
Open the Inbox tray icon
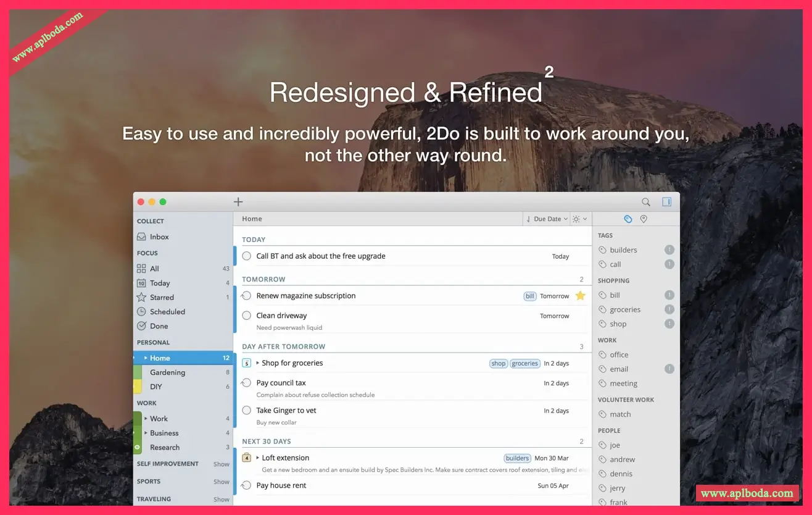coord(141,237)
